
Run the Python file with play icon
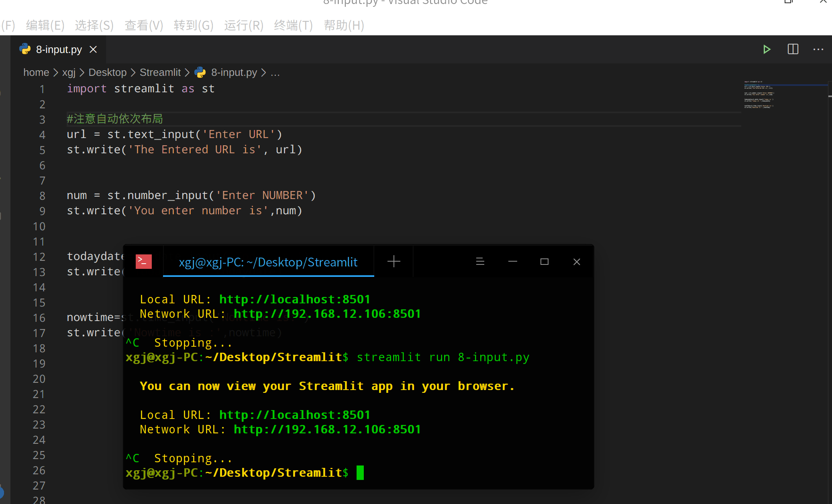coord(767,49)
